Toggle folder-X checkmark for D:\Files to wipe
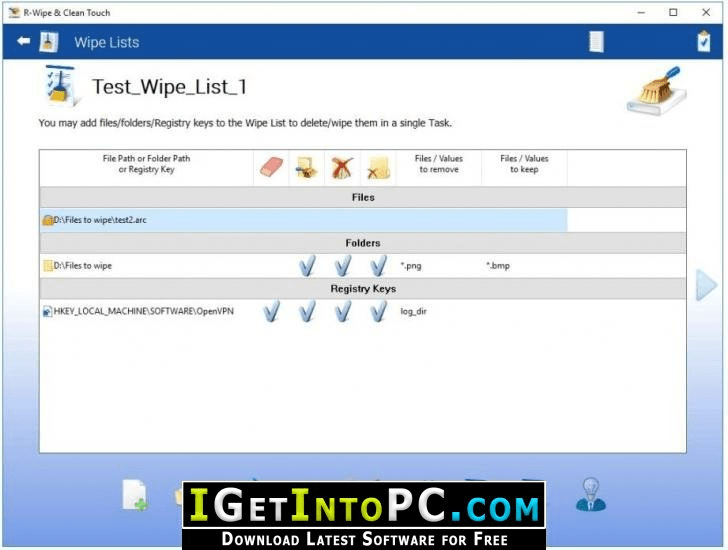Viewport: 728px width, 550px height. [x=378, y=266]
